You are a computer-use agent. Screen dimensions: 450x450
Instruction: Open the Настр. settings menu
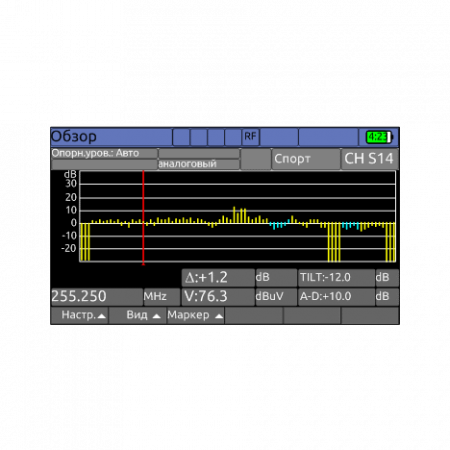80,315
